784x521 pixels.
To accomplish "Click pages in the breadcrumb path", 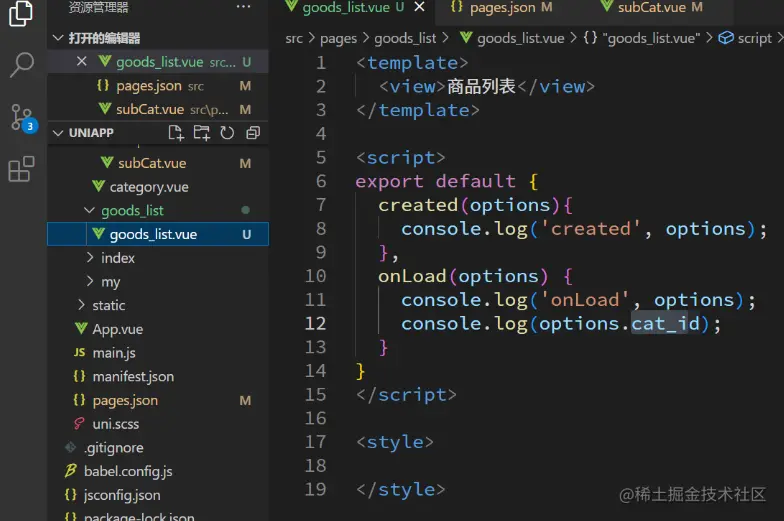I will pyautogui.click(x=338, y=38).
